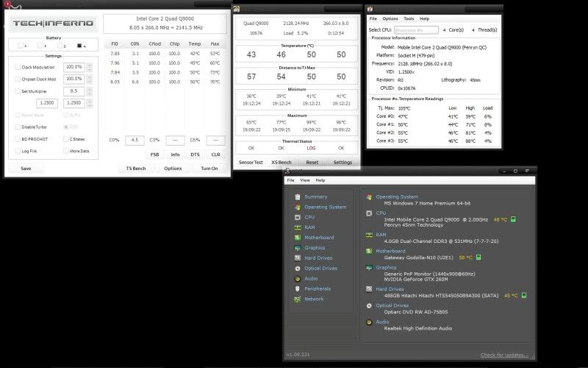The height and width of the screenshot is (368, 588).
Task: Open Select CPU dropdown in Core Temp
Action: pyautogui.click(x=416, y=30)
